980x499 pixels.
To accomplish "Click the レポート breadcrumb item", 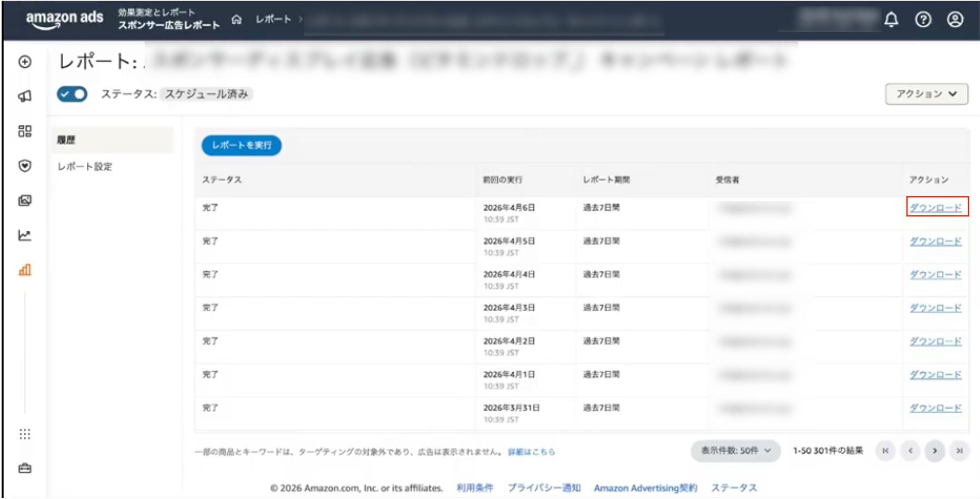I will (273, 19).
